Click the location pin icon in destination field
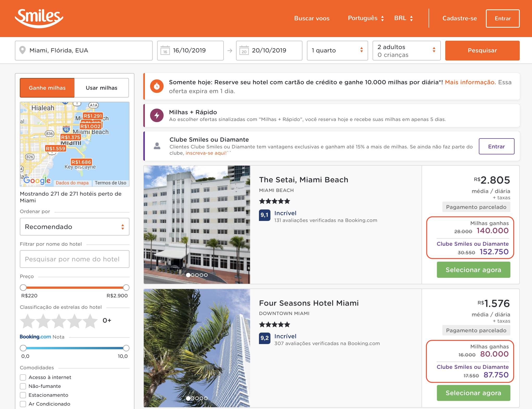The image size is (532, 409). 23,50
